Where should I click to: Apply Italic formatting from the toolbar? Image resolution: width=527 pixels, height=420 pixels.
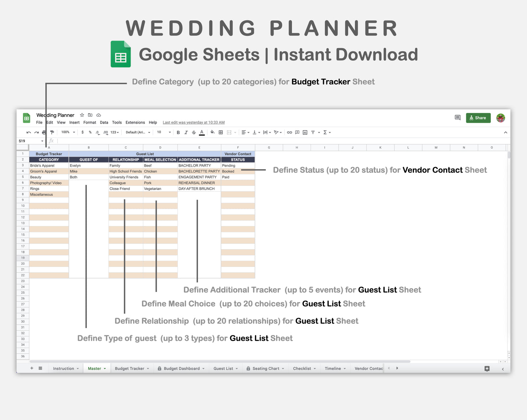186,132
